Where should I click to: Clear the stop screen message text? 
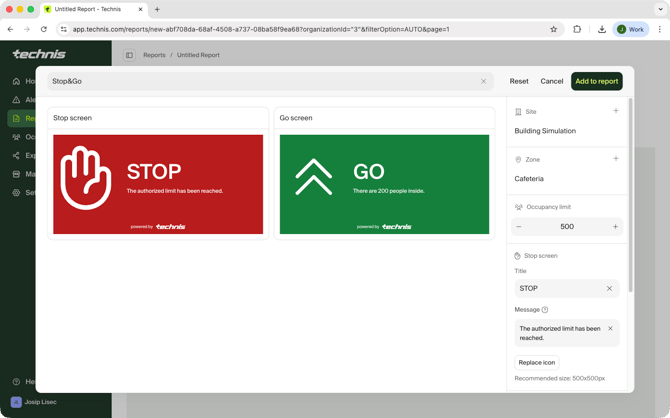610,328
